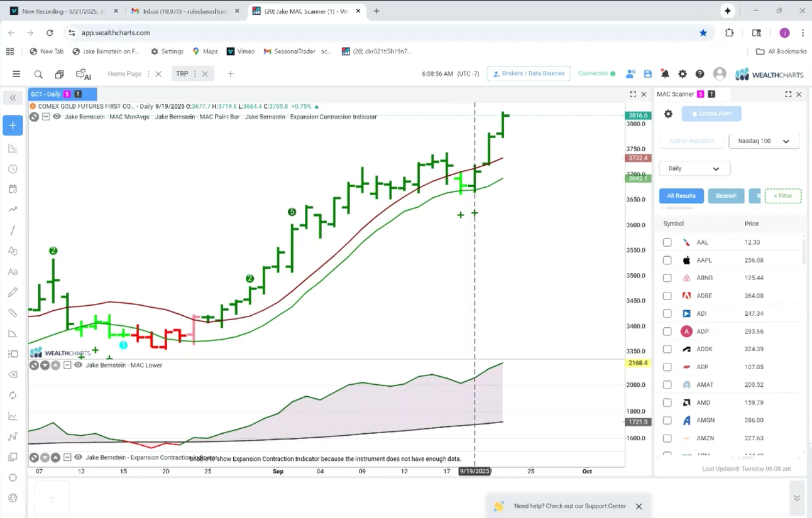Open the layouts windows icon
The width and height of the screenshot is (812, 518).
pyautogui.click(x=59, y=74)
